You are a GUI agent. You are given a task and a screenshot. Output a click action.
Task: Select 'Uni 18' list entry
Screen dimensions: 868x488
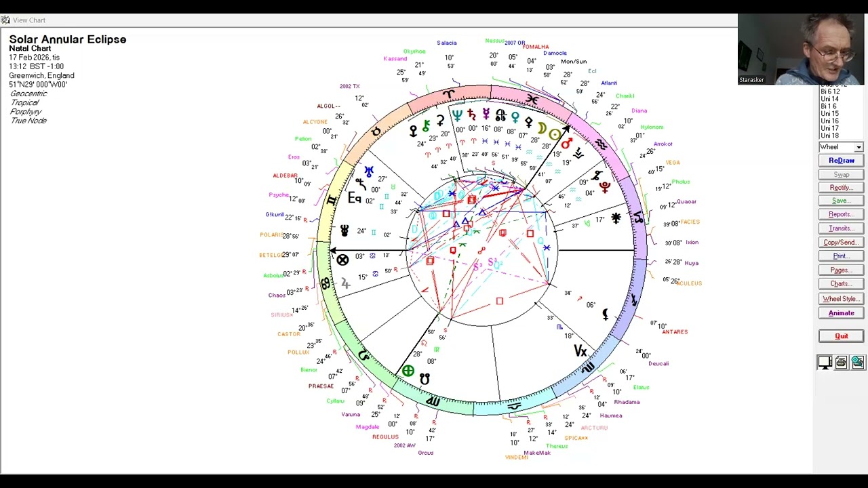point(829,136)
